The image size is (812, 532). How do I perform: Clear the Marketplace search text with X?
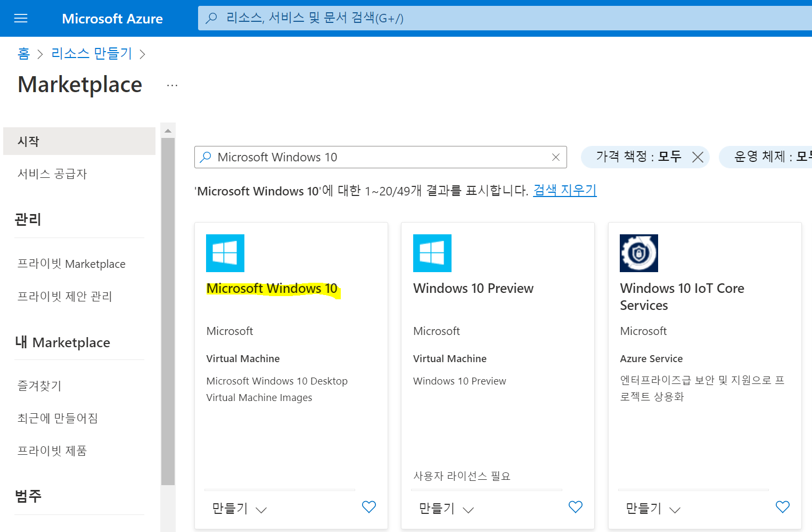coord(555,157)
